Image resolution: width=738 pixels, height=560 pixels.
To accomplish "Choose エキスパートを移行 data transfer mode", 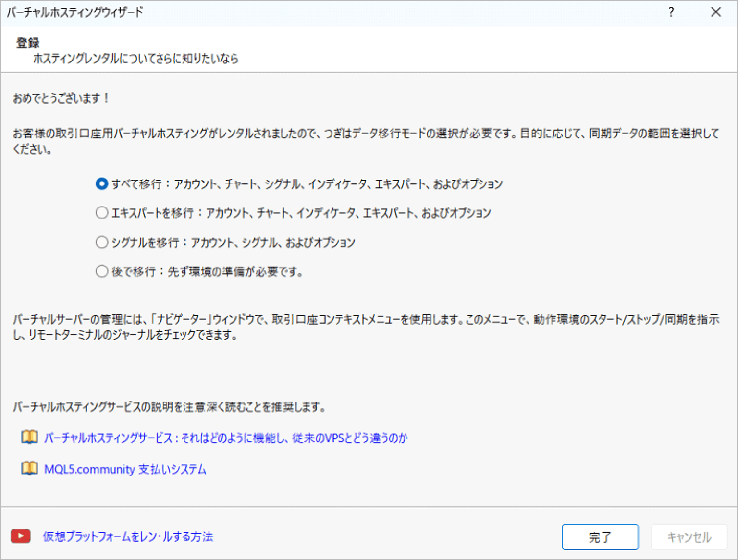I will pos(101,213).
